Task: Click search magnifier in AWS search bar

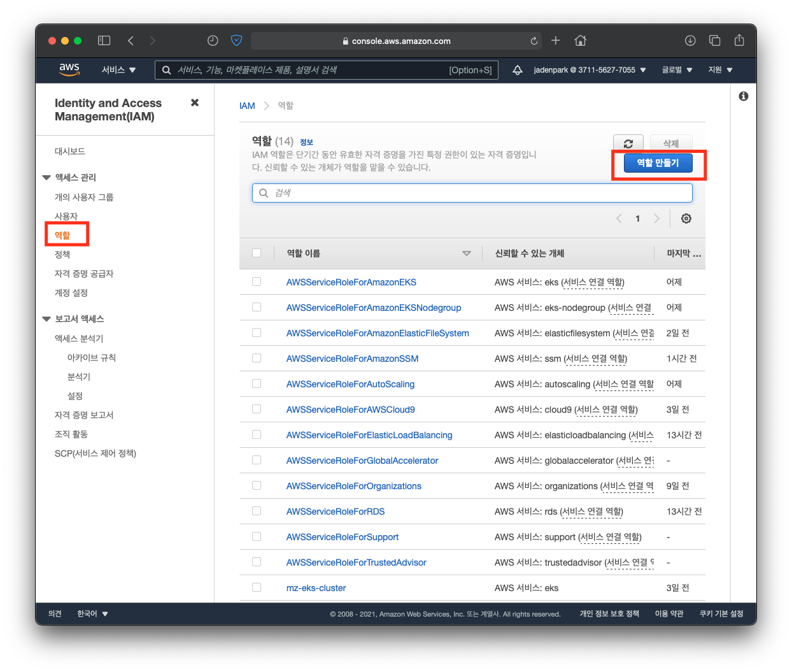Action: [166, 70]
